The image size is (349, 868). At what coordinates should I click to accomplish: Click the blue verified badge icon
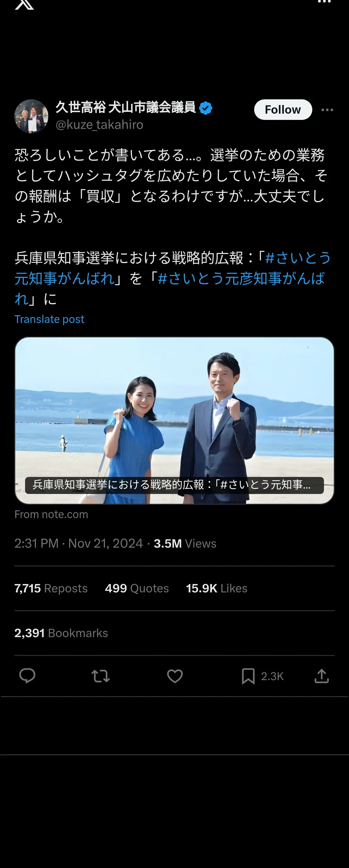206,108
